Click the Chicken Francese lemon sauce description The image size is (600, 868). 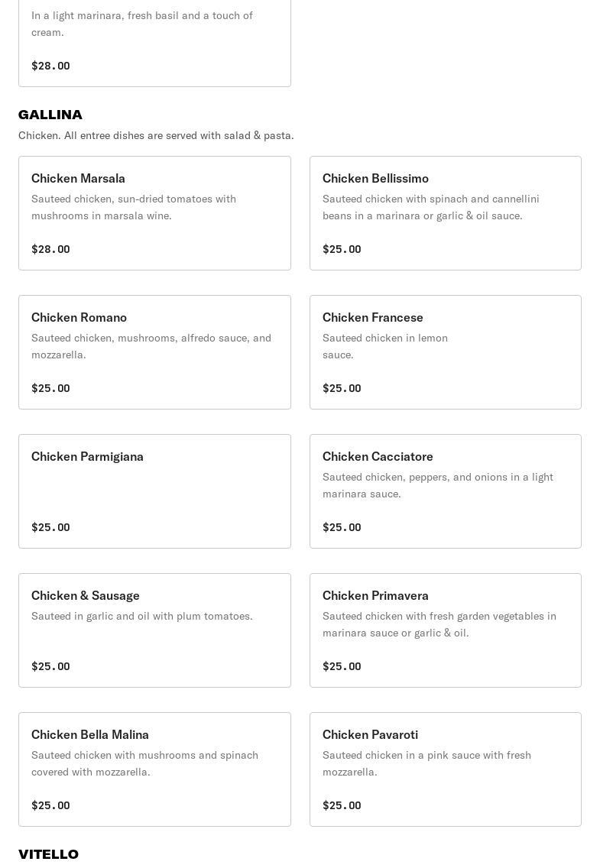point(385,346)
